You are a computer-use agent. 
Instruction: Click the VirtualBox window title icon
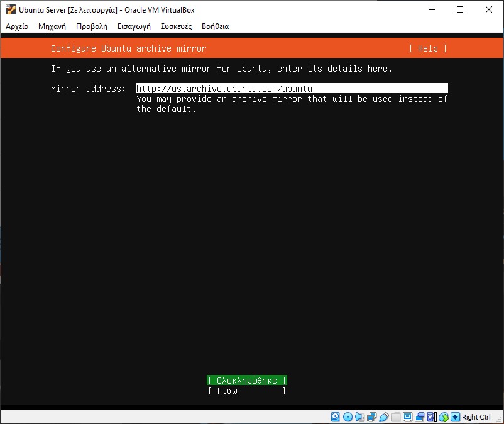tap(11, 9)
